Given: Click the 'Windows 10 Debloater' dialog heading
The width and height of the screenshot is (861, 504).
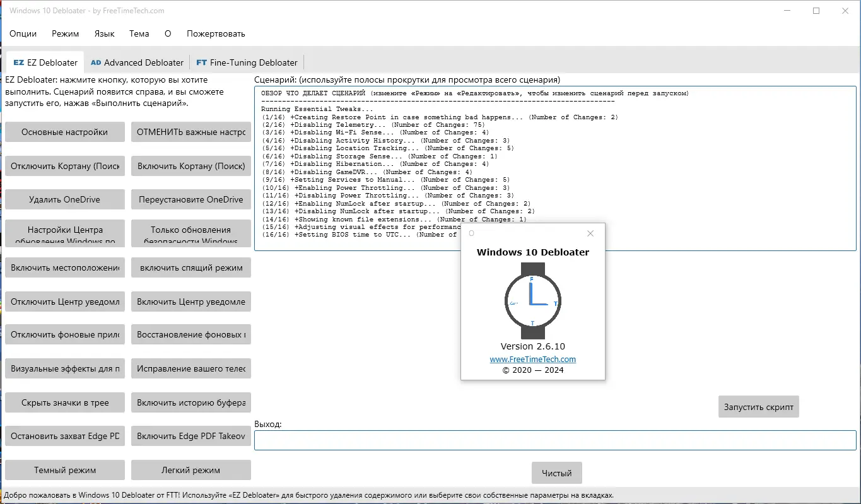Looking at the screenshot, I should (533, 252).
